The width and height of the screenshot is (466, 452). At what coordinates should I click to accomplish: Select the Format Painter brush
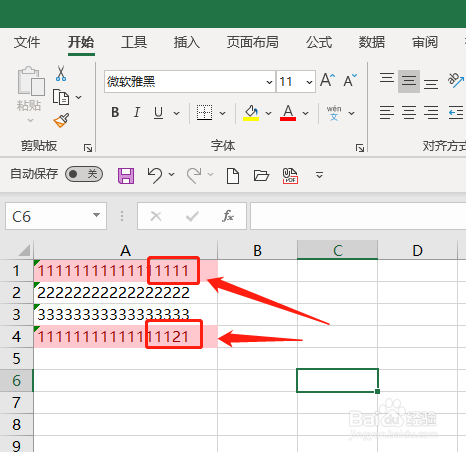click(61, 120)
